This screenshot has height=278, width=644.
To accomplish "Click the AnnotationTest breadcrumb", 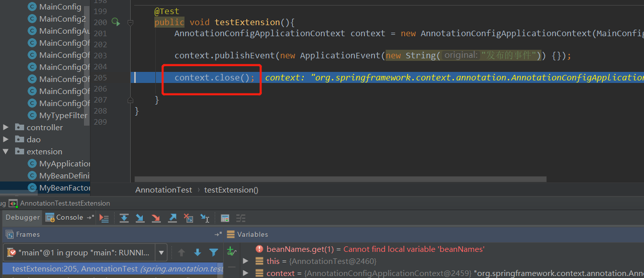I will tap(163, 190).
